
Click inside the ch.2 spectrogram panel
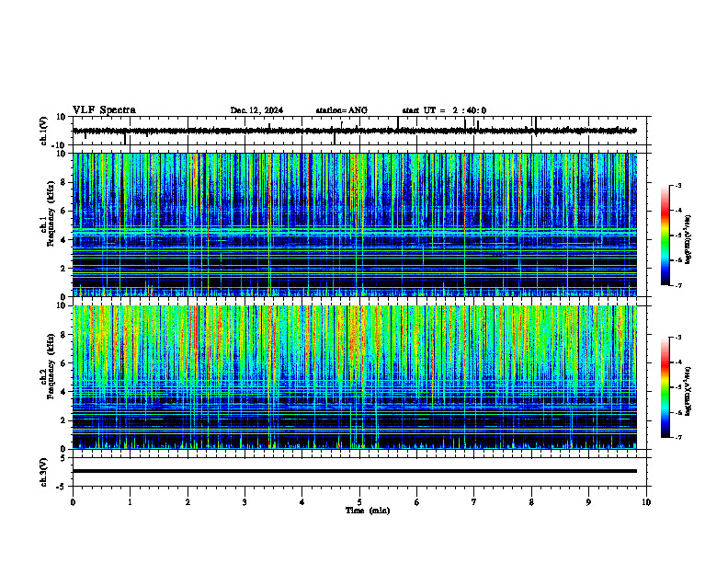point(354,377)
